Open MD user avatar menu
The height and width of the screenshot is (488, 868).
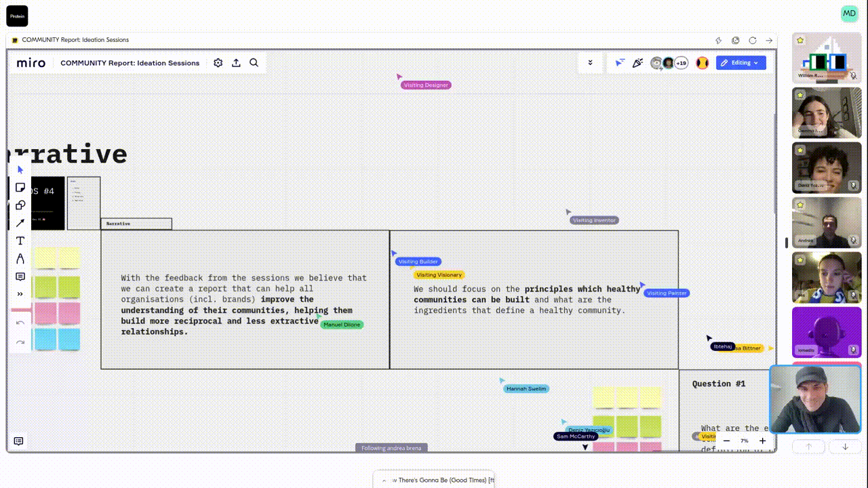pos(849,14)
